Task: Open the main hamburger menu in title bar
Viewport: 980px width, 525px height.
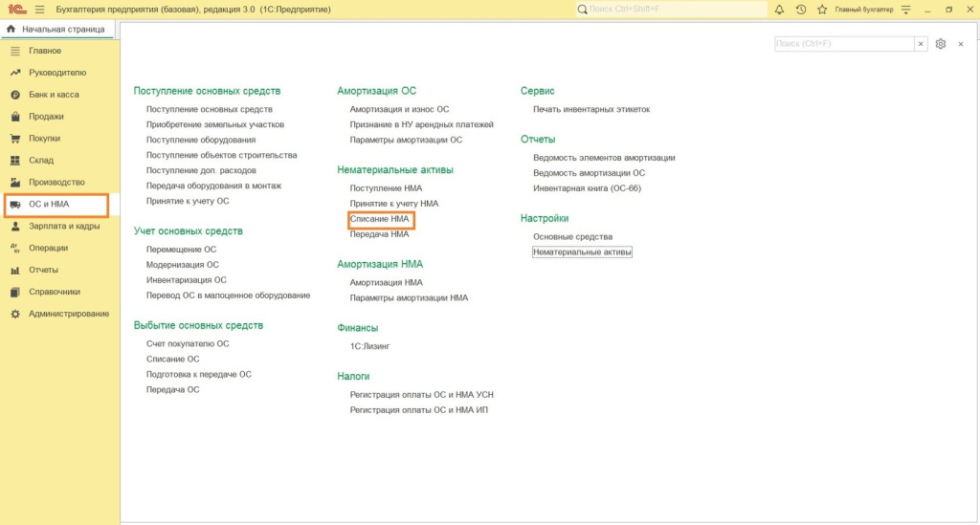Action: tap(40, 10)
